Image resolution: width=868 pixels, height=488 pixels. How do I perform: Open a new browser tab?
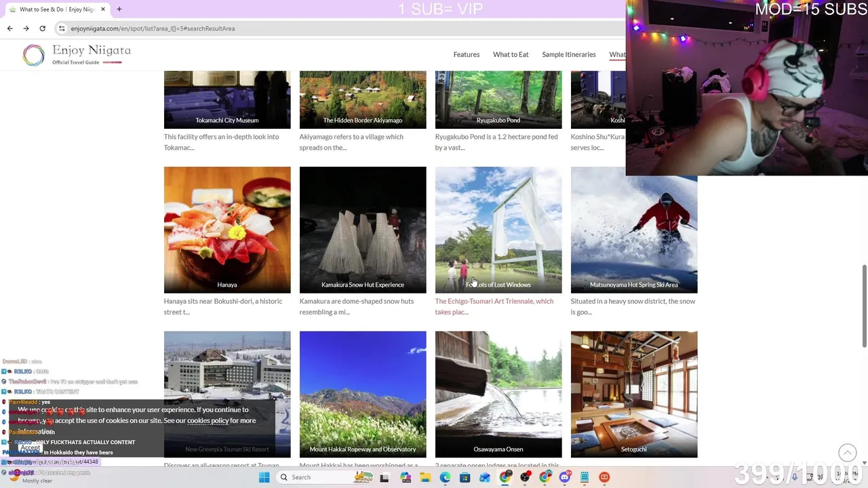119,9
